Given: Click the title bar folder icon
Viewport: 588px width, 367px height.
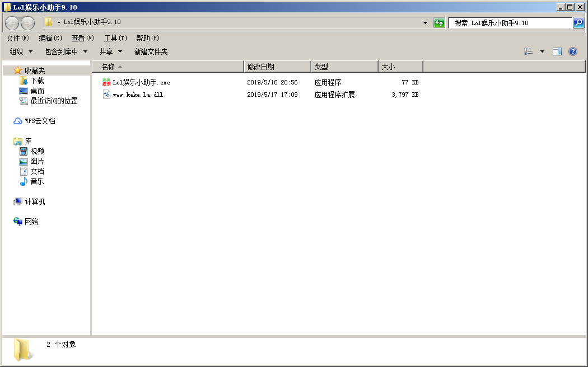Looking at the screenshot, I should [x=7, y=7].
